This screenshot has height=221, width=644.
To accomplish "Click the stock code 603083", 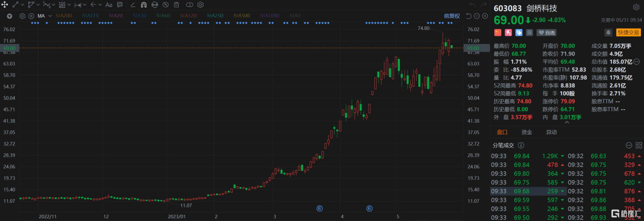I will point(509,8).
